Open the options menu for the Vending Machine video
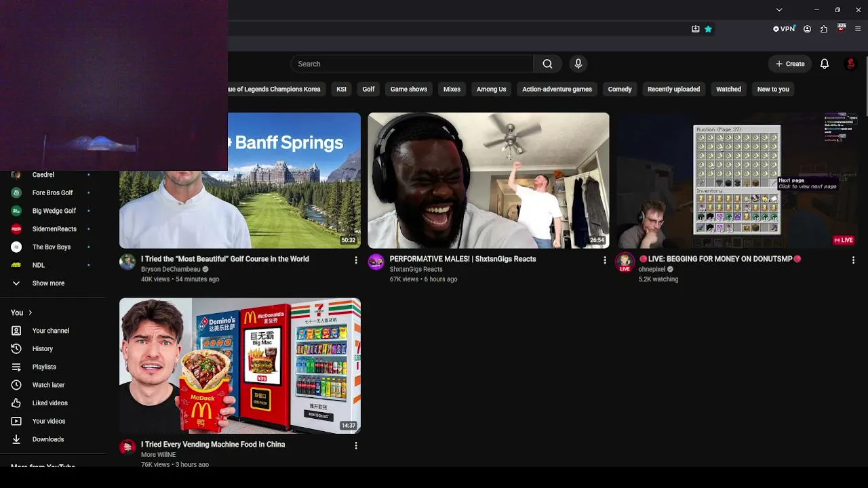Screen dimensions: 868x488 [356, 445]
